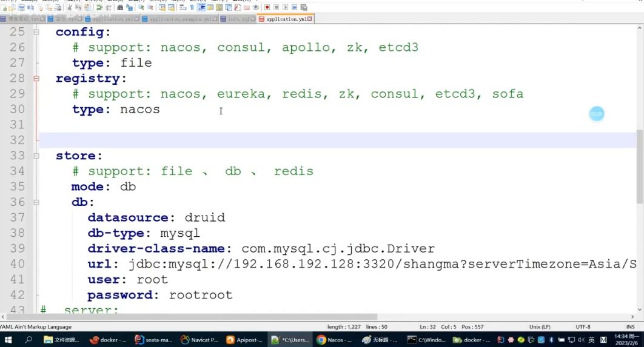Switch to Nacos Chrome window in taskbar
This screenshot has width=644, height=347.
(x=334, y=340)
